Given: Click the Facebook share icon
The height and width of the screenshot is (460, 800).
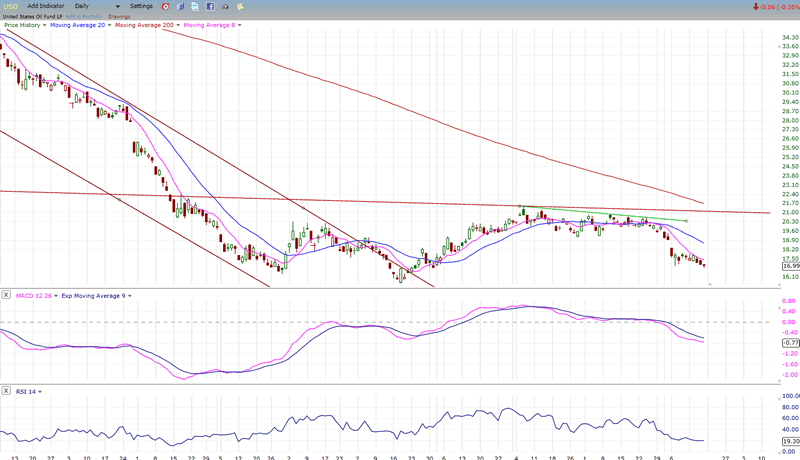Looking at the screenshot, I should (x=210, y=6).
